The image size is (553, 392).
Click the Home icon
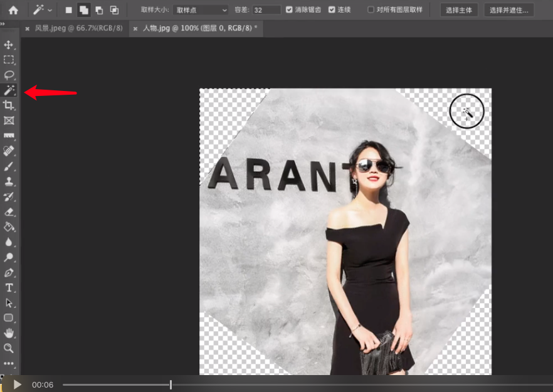pyautogui.click(x=13, y=10)
